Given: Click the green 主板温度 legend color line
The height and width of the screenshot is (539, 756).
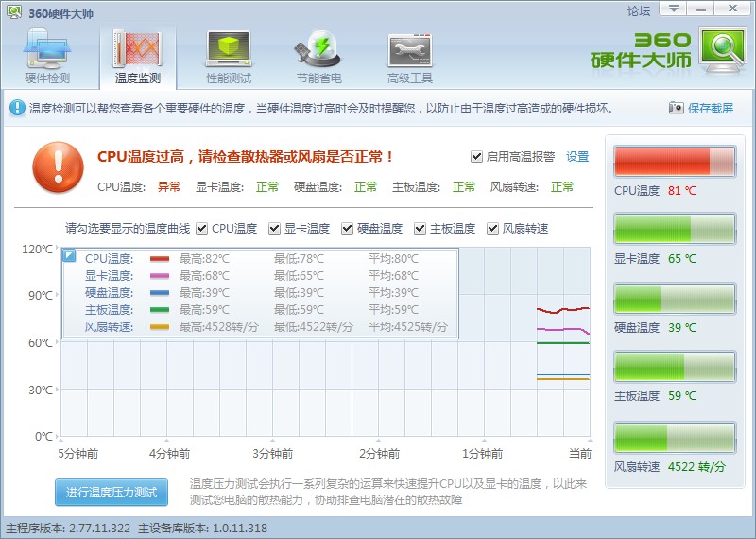Looking at the screenshot, I should 160,310.
